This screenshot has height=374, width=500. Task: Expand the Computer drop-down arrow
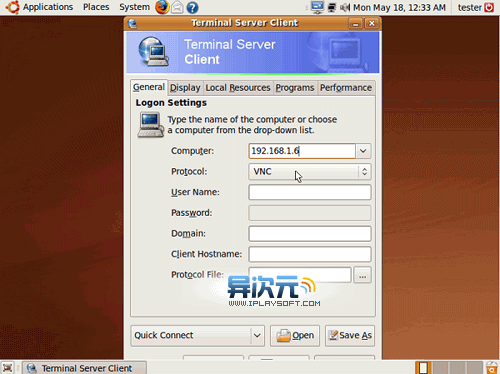point(363,151)
